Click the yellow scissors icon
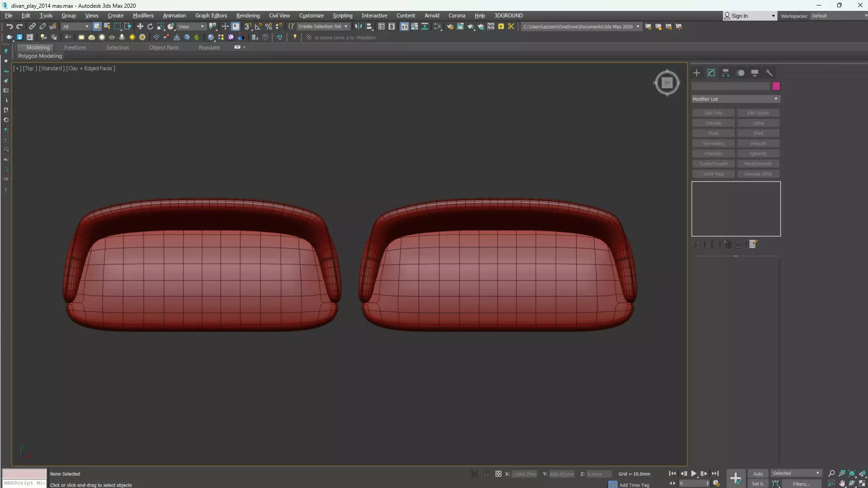 pyautogui.click(x=511, y=26)
